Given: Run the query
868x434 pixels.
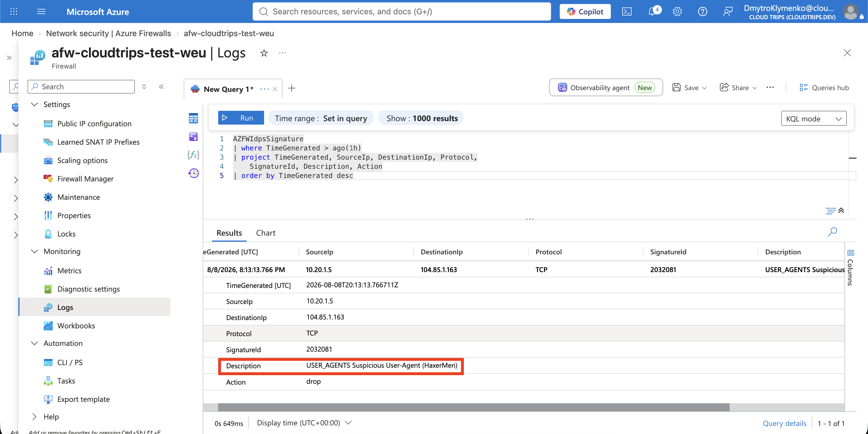Looking at the screenshot, I should coord(241,118).
